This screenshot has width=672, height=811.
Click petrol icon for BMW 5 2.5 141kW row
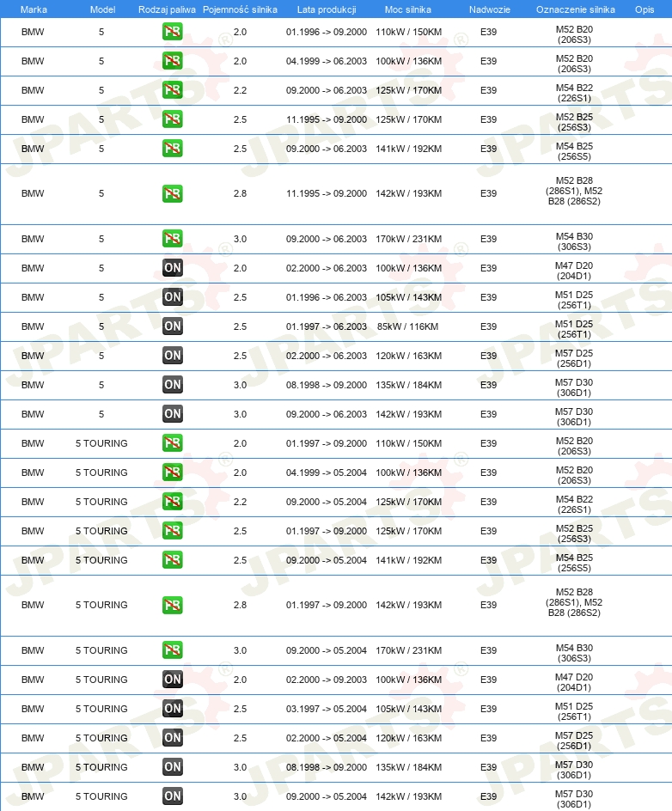(x=172, y=149)
